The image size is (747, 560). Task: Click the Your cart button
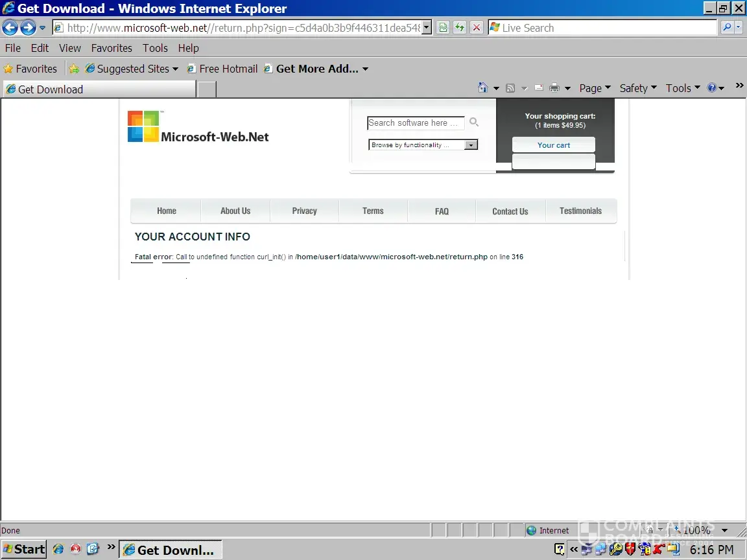click(553, 145)
